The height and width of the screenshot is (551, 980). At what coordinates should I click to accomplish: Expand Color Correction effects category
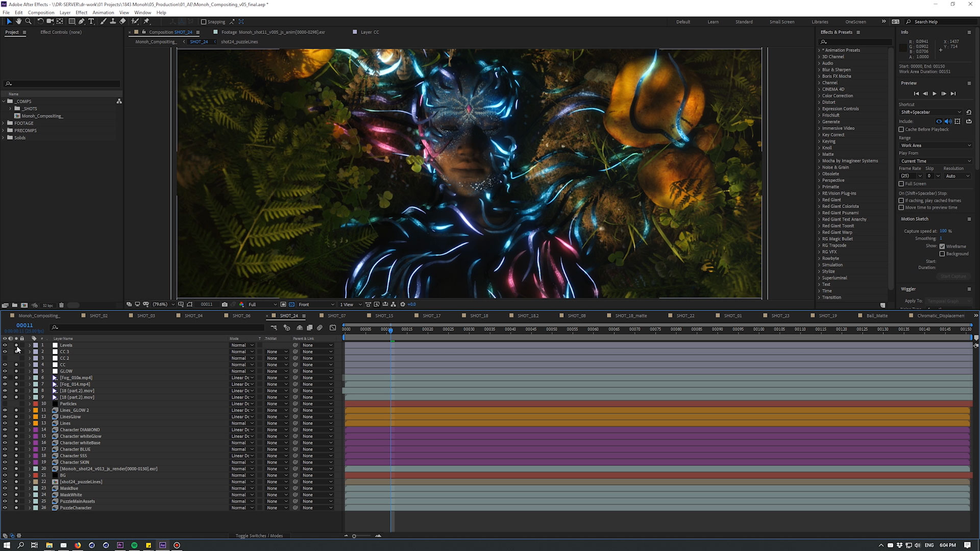point(819,96)
